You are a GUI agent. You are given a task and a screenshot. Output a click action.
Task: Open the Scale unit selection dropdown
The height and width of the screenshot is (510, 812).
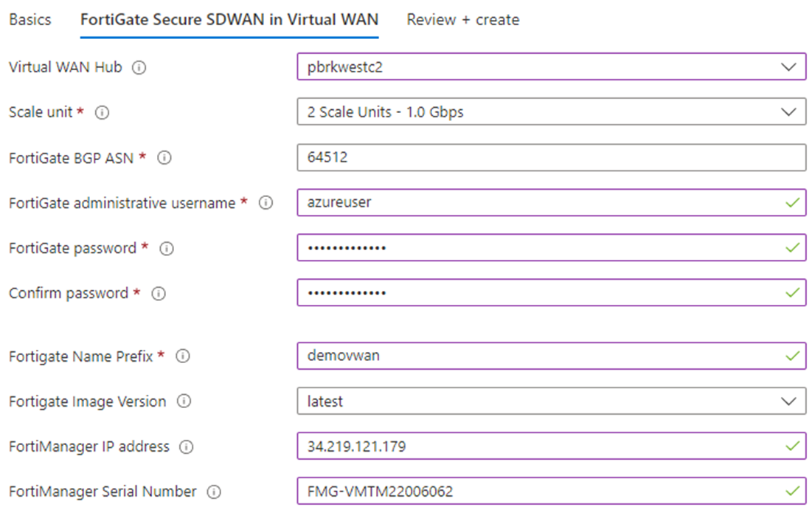tap(788, 111)
